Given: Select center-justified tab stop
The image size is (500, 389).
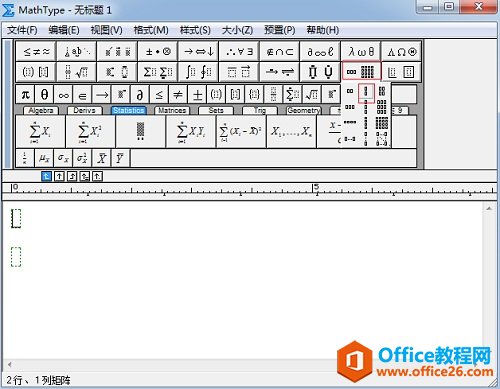Looking at the screenshot, I should [x=59, y=176].
